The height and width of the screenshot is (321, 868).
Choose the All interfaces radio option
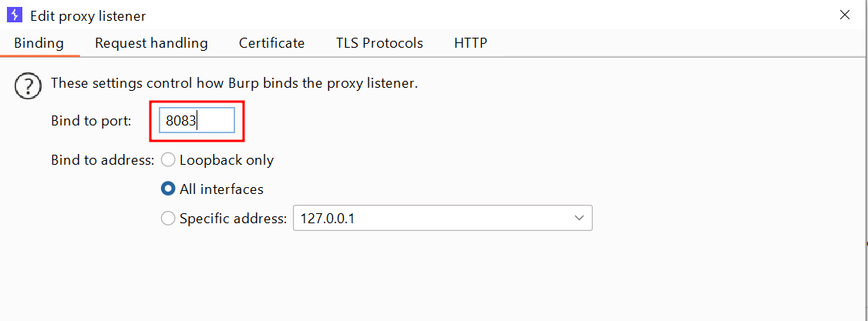[x=168, y=189]
